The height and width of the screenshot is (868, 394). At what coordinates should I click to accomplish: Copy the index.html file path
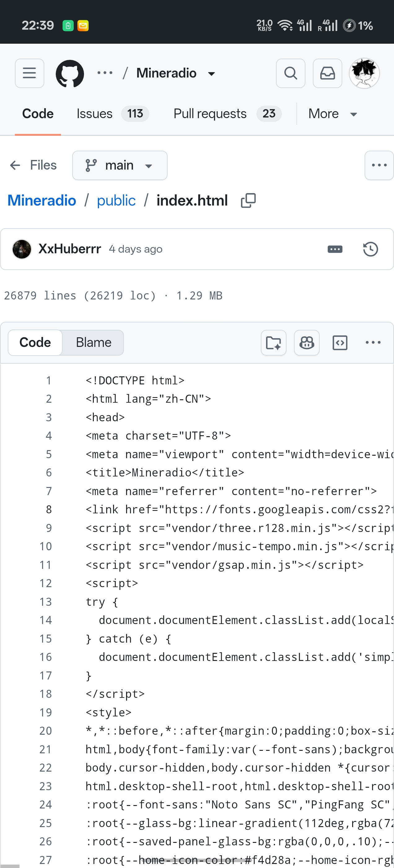(x=248, y=201)
